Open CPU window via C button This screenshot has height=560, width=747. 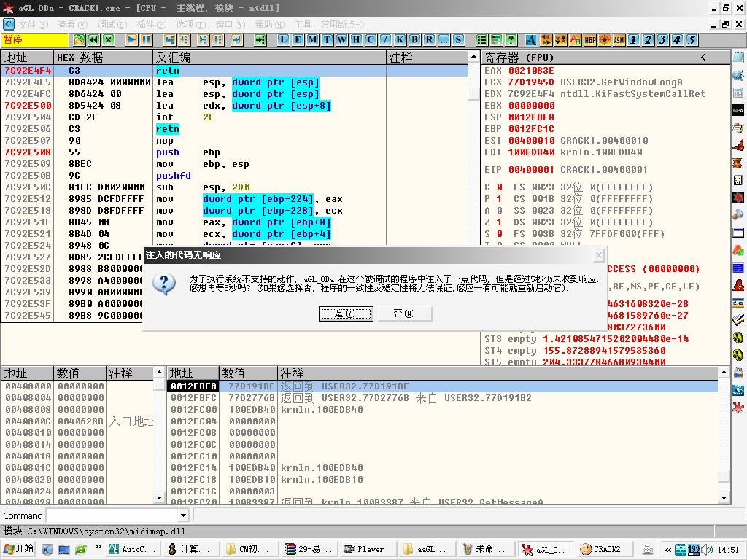point(371,39)
